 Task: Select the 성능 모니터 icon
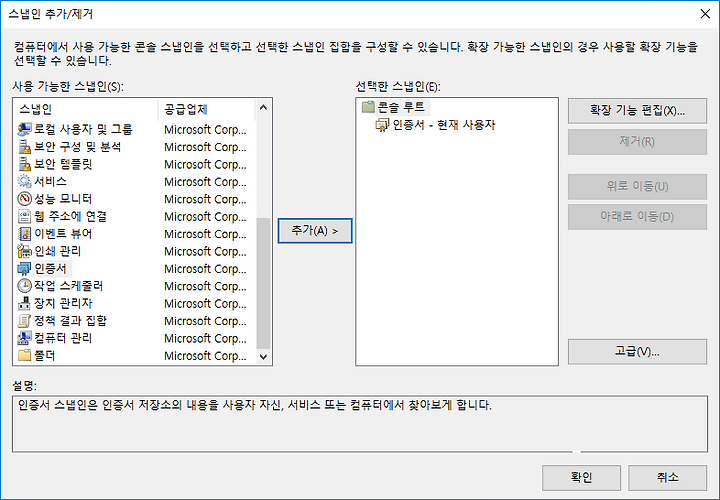coord(24,199)
